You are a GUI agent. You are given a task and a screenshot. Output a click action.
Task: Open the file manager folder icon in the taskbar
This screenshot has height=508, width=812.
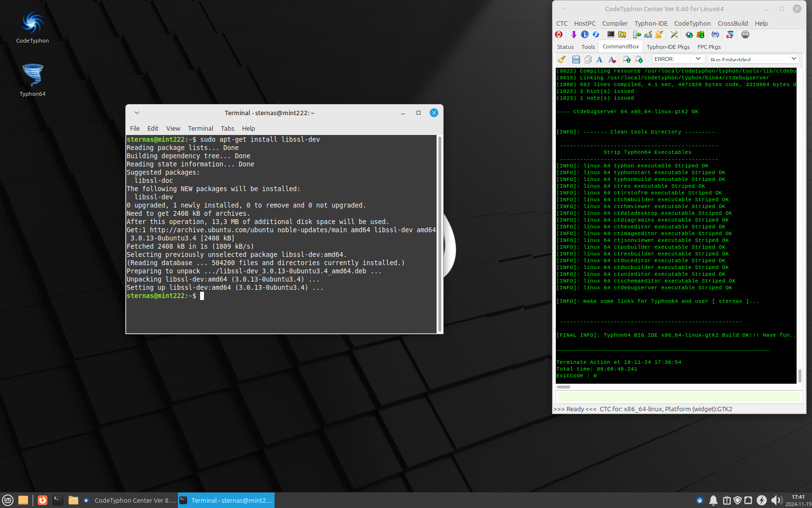pyautogui.click(x=73, y=500)
